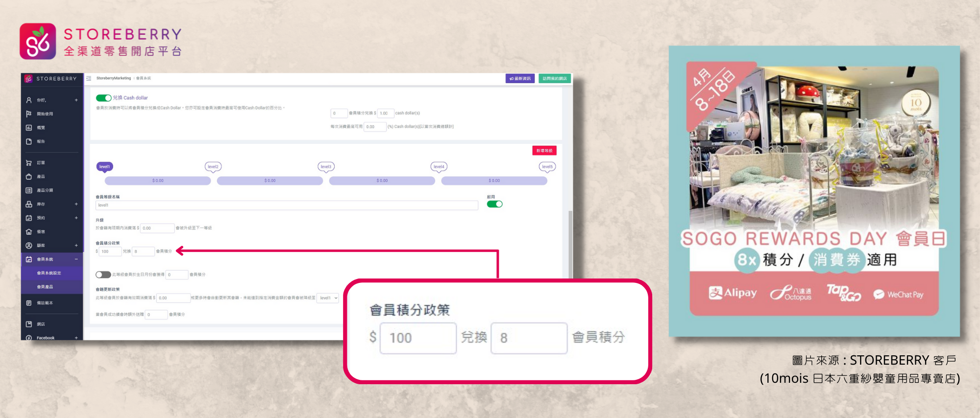Open the StoreberryMarketing breadcrumb link
Viewport: 980px width, 418px height.
click(114, 78)
